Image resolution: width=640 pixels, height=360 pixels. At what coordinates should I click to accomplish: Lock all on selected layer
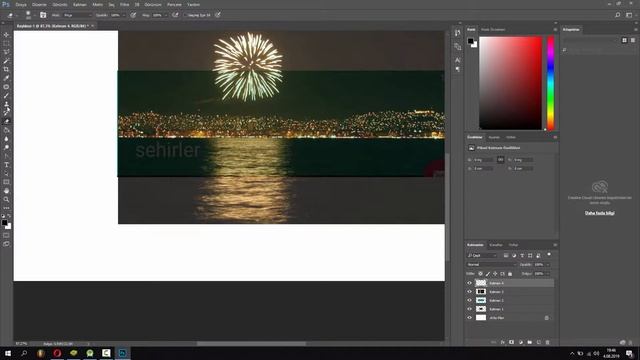510,274
